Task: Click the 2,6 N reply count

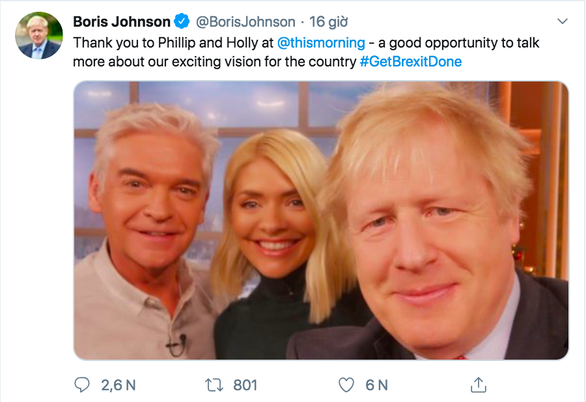Action: [118, 385]
